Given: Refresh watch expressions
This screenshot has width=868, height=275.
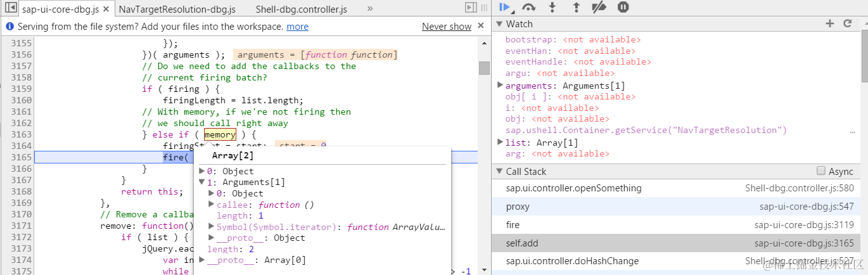Looking at the screenshot, I should coord(847,23).
